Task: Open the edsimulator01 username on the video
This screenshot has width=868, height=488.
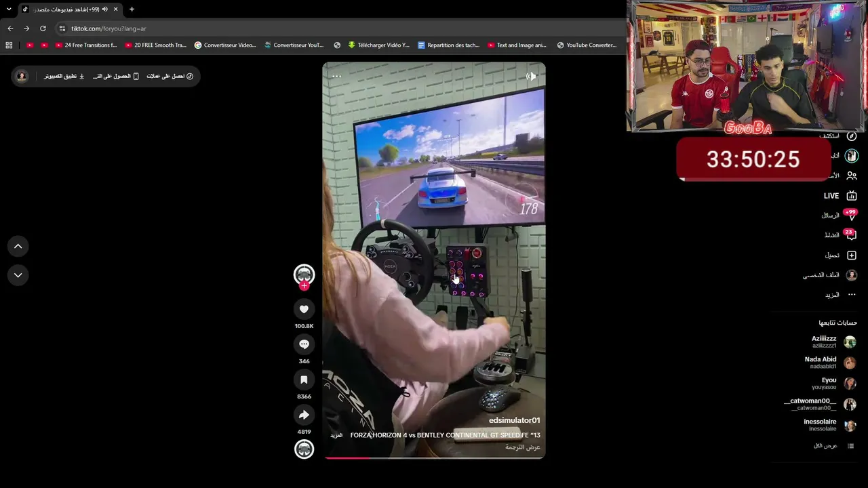Action: (x=515, y=420)
